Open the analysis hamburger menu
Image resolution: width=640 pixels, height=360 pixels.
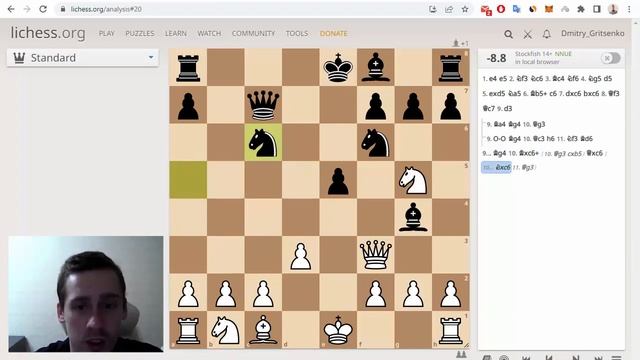click(616, 357)
